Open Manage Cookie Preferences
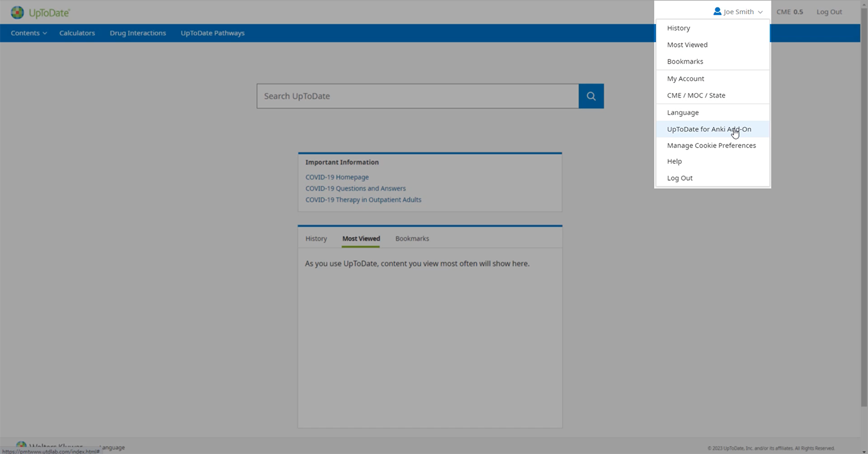This screenshot has height=454, width=868. click(711, 146)
